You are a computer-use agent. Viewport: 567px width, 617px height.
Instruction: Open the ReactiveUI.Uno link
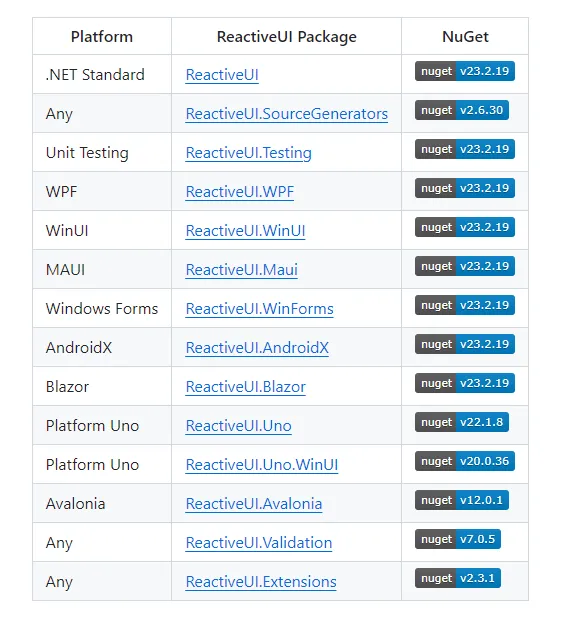(x=238, y=425)
